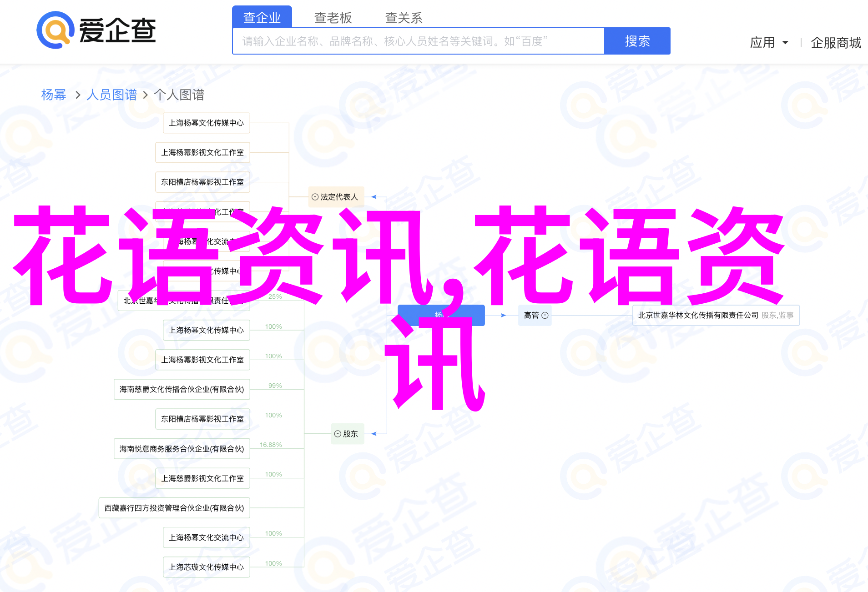Open 西藏嘉行四方投资管理合伙企业(有限合伙) node
Viewport: 868px width, 592px height.
(174, 508)
